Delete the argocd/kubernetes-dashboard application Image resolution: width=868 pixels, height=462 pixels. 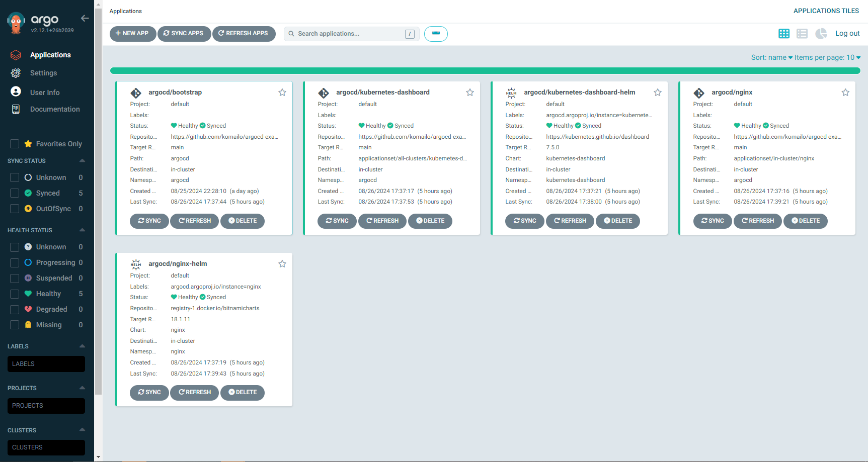pyautogui.click(x=430, y=221)
